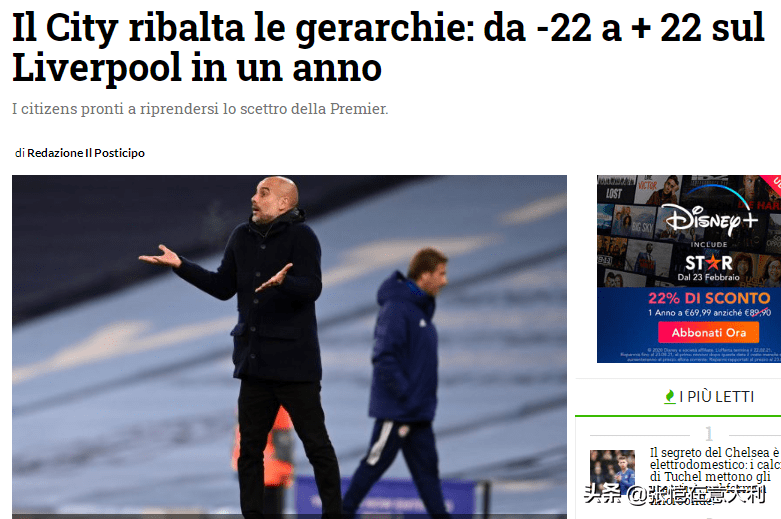Click the Star logo in the ad
The image size is (781, 519).
(708, 263)
